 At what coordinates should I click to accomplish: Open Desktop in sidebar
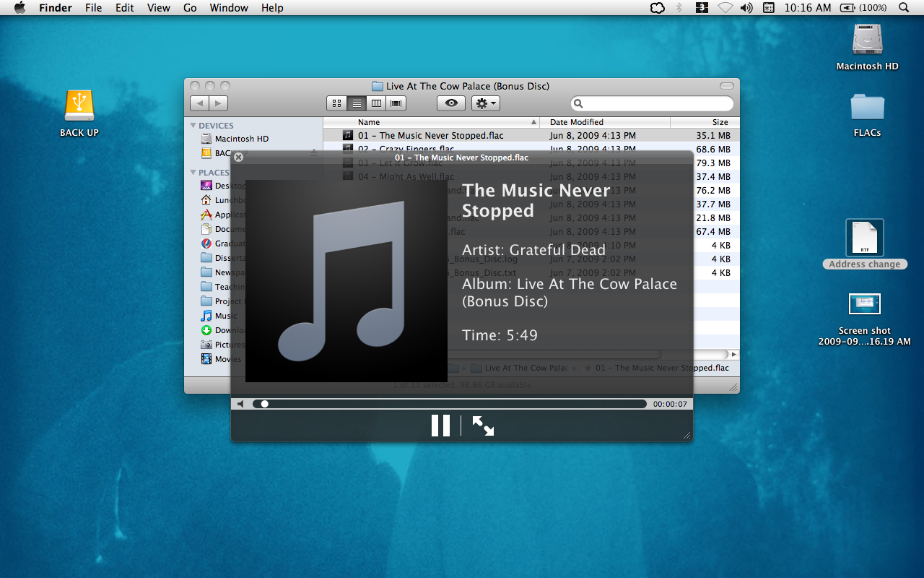click(x=222, y=186)
